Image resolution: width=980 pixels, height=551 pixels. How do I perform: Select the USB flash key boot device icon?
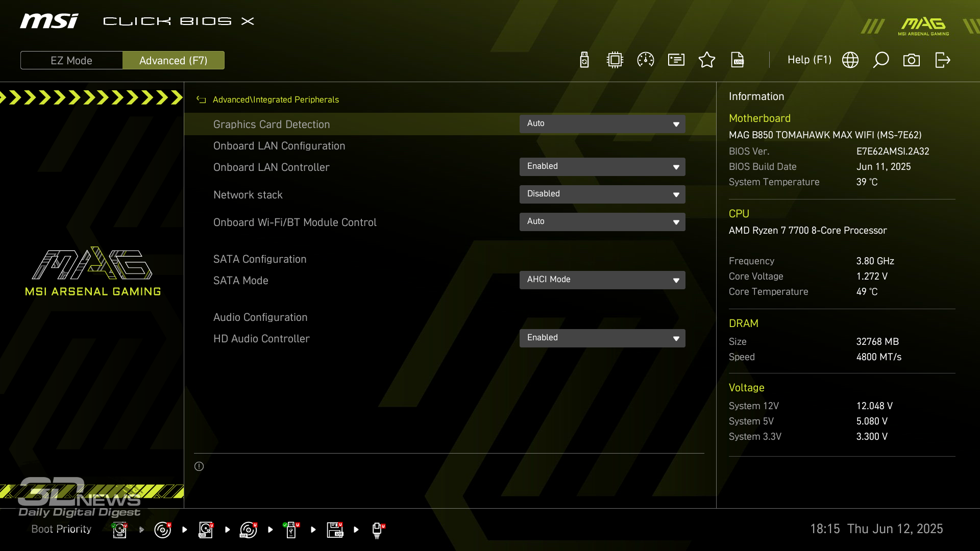pos(291,530)
